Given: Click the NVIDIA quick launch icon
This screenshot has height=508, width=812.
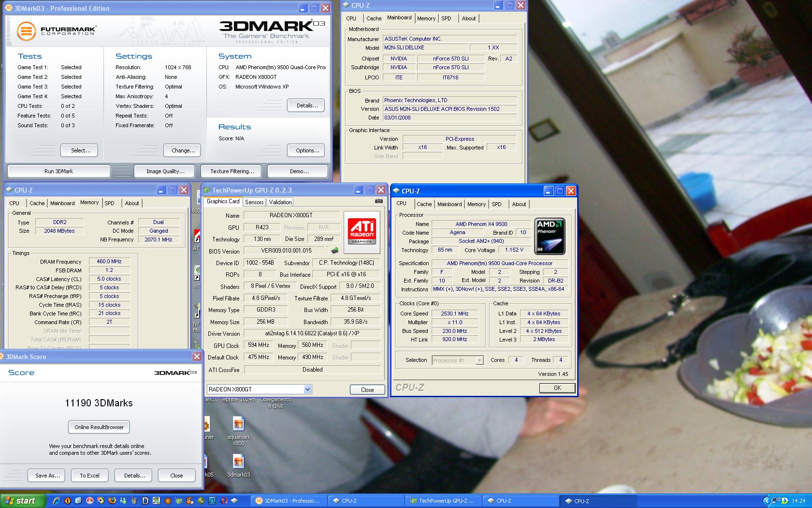Looking at the screenshot, I should pos(156,501).
